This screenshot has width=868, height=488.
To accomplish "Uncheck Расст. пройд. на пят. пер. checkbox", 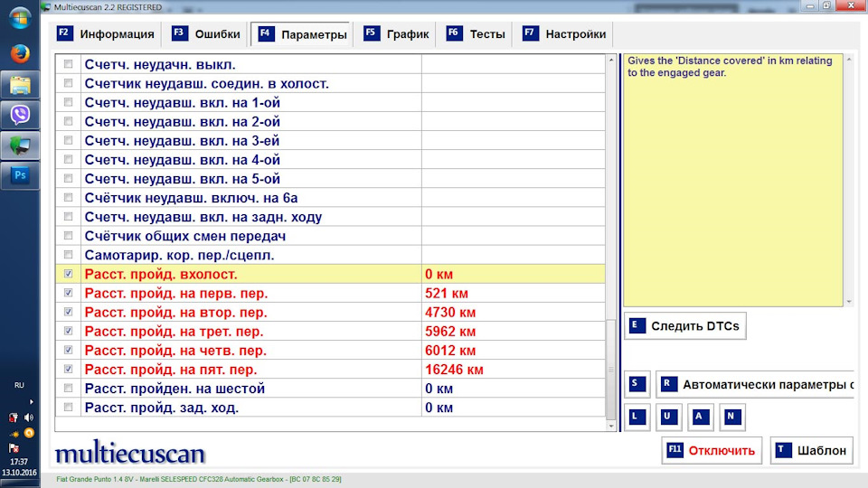I will pos(68,369).
